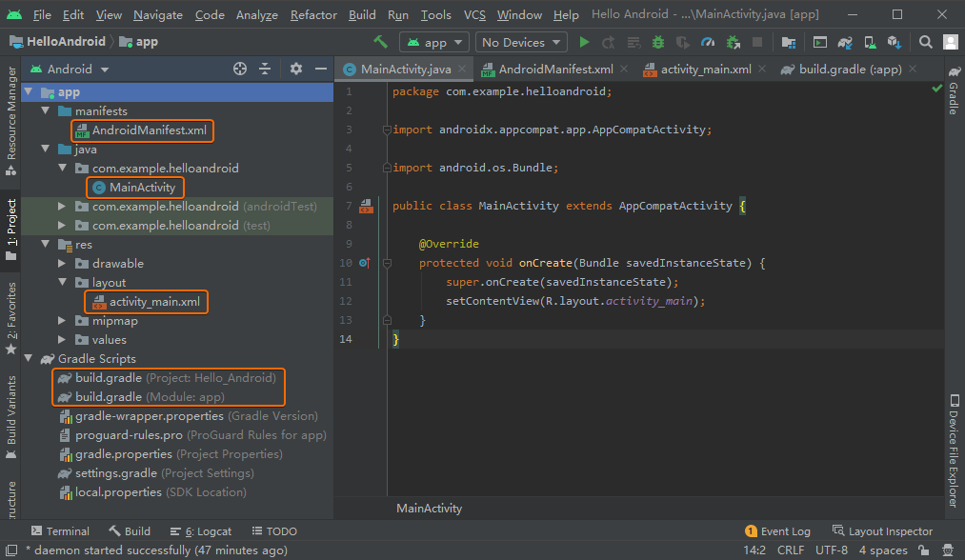Screen dimensions: 965x560
Task: Click the inspections checkmark in editor corner
Action: point(936,89)
